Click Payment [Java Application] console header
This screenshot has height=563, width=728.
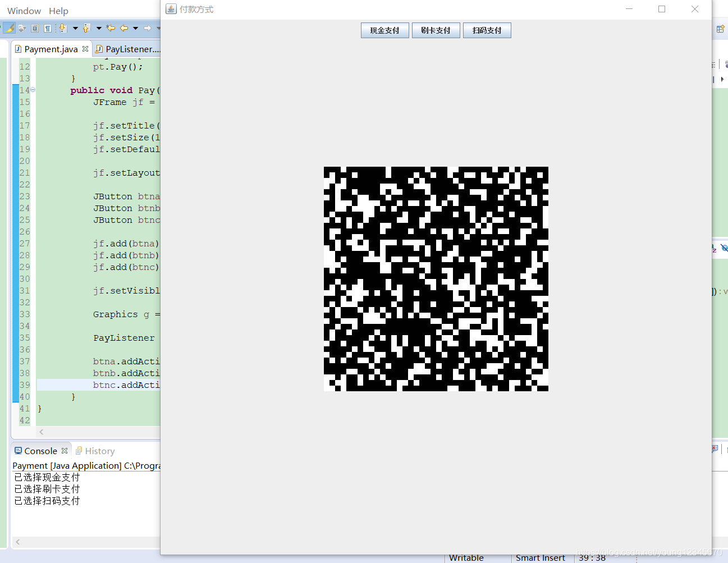tap(86, 465)
